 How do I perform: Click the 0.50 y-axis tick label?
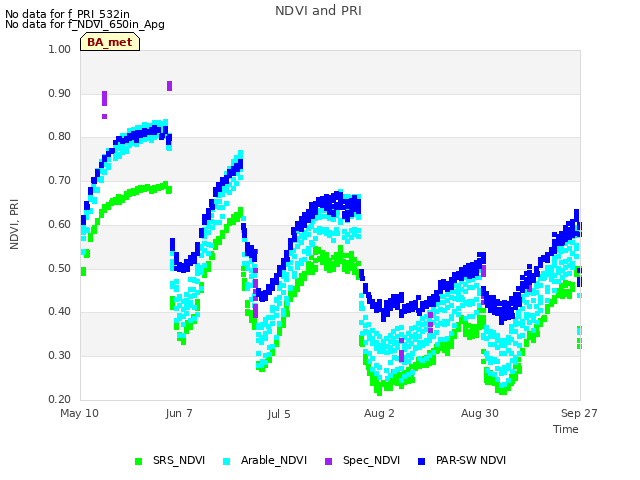[x=60, y=269]
